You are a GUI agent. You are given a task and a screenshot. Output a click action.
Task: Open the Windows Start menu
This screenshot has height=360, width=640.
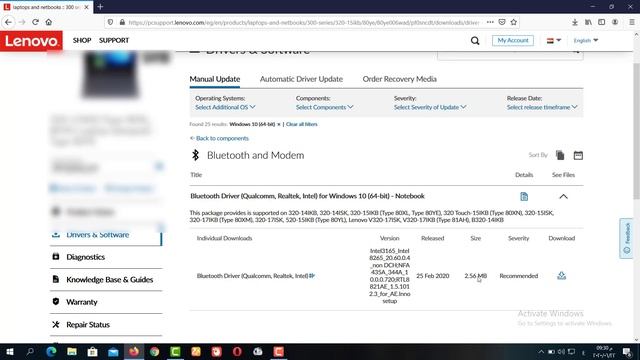click(x=10, y=351)
